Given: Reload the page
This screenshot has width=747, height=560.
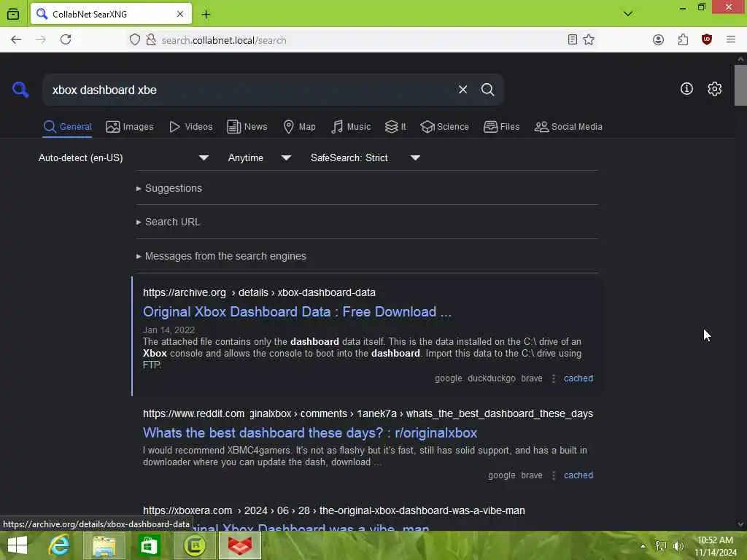Looking at the screenshot, I should [66, 40].
